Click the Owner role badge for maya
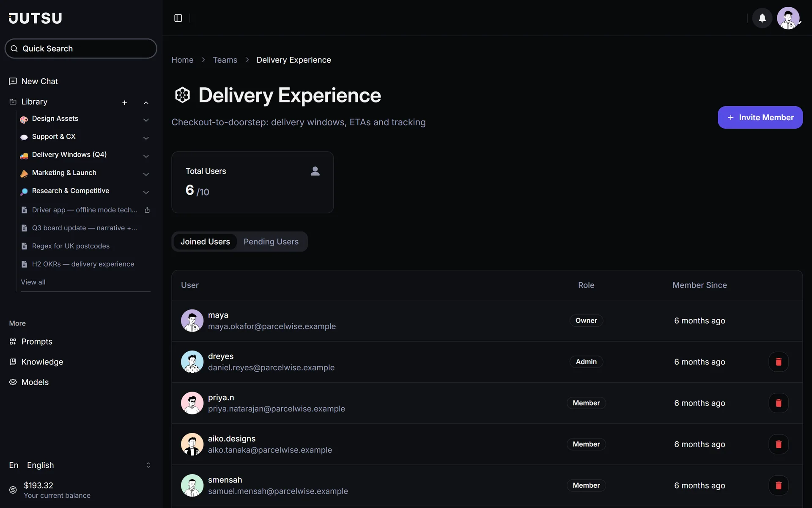The height and width of the screenshot is (508, 812). (586, 320)
